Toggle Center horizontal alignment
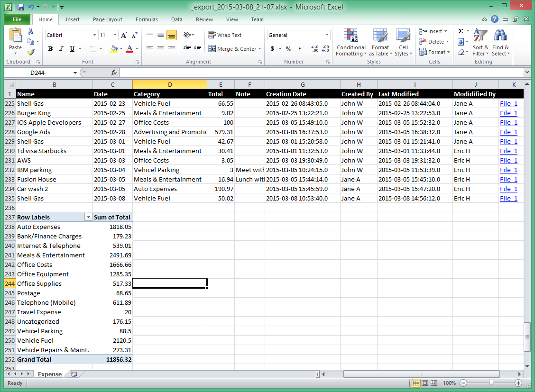The height and width of the screenshot is (392, 535). click(161, 49)
